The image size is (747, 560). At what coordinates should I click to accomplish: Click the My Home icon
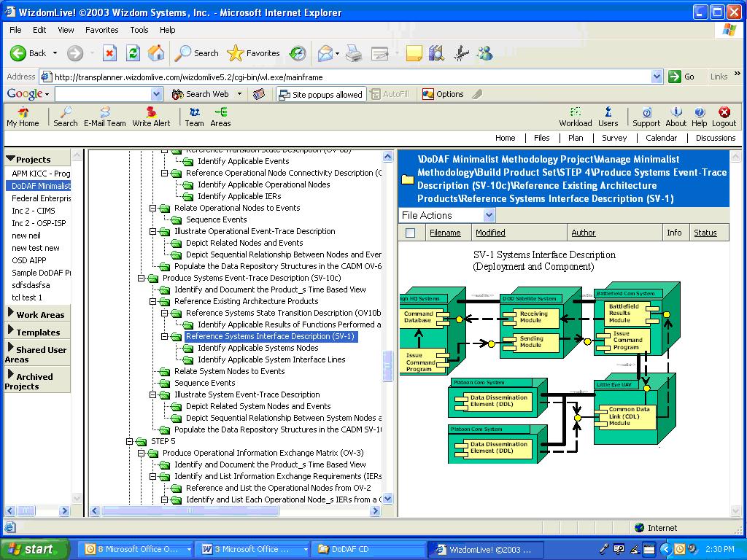[x=23, y=117]
